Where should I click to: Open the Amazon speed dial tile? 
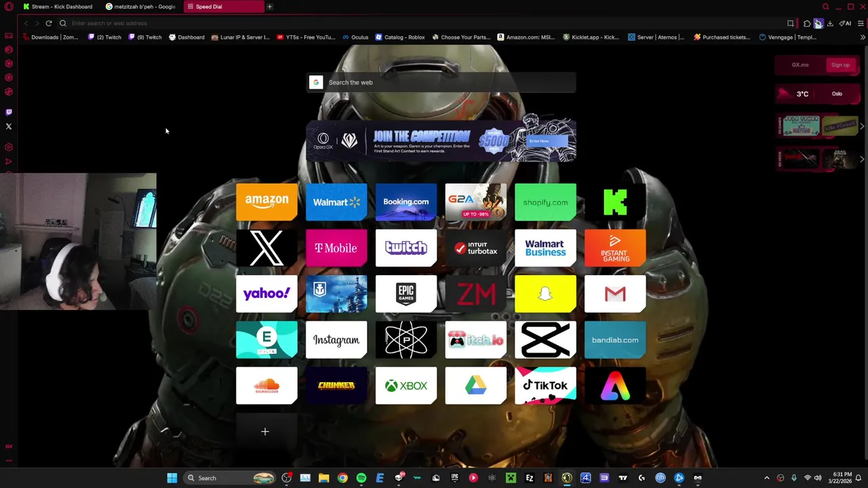tap(267, 202)
